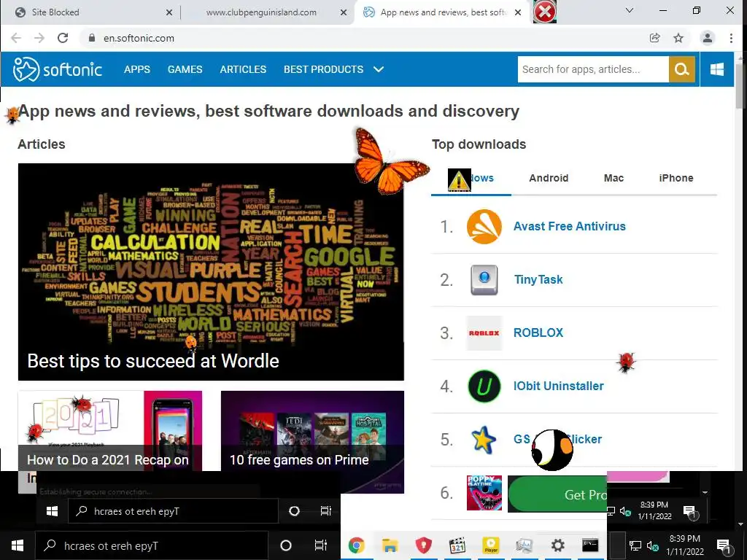Click the Softonic logo

click(58, 69)
